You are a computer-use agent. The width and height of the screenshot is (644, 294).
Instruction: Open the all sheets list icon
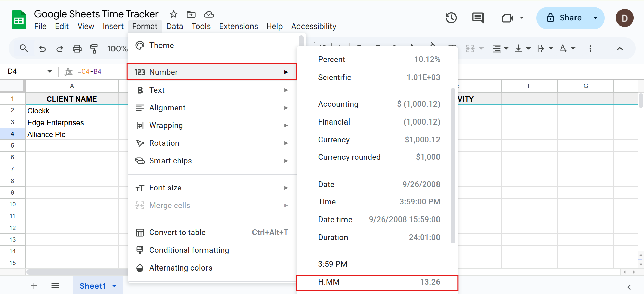click(55, 286)
